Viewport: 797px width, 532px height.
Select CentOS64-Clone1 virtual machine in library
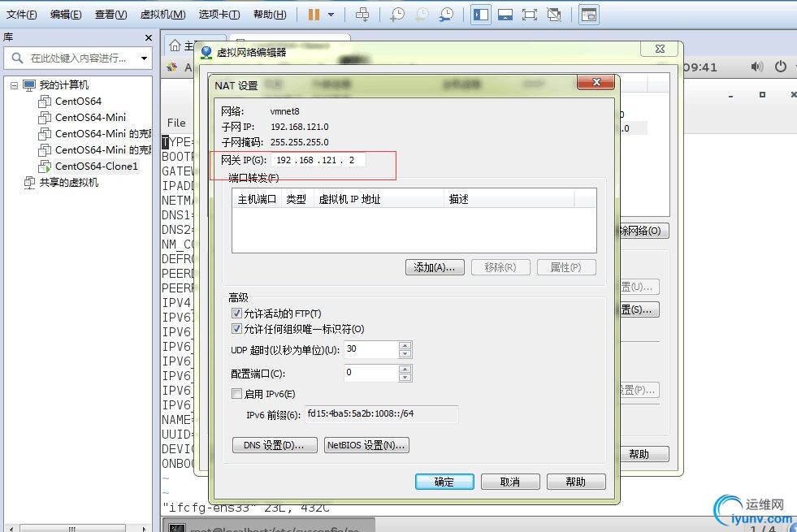(96, 167)
